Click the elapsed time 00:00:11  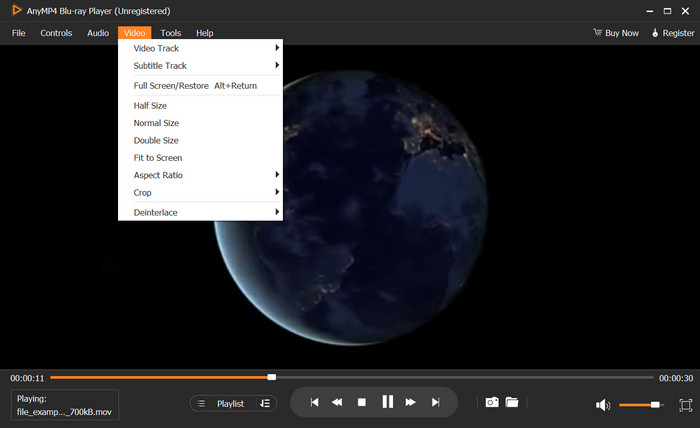point(27,378)
